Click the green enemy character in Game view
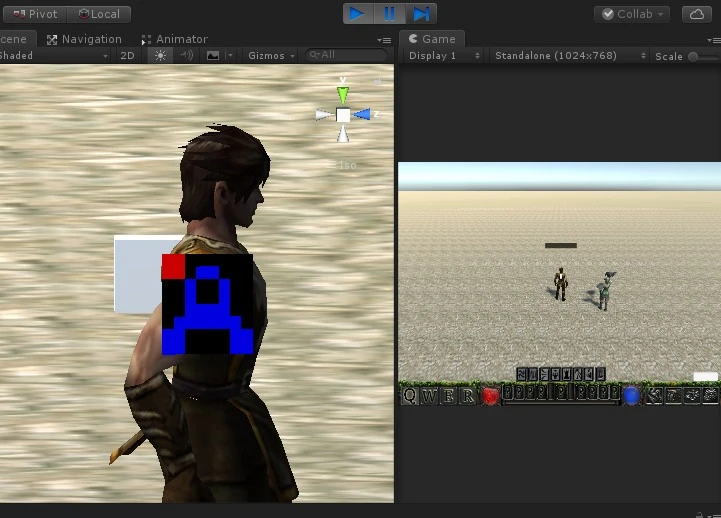Viewport: 721px width, 518px height. click(605, 291)
